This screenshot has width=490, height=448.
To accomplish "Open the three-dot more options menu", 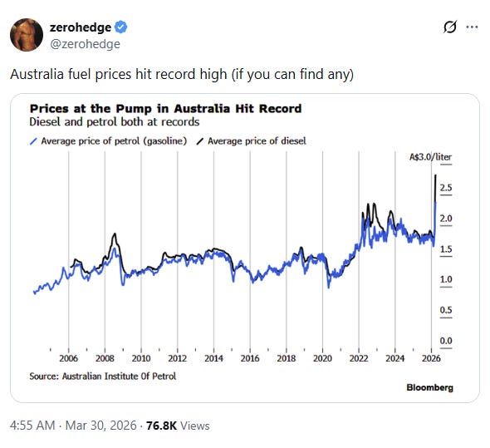I will coord(472,27).
